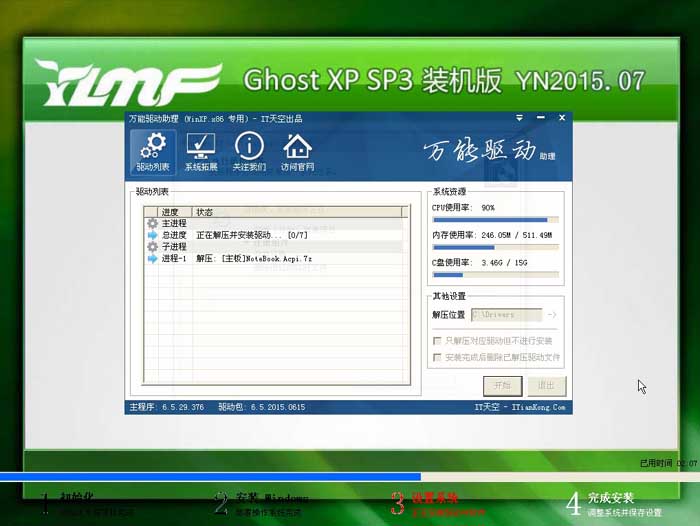700x526 pixels.
Task: Click the YLMF logo in installer header
Action: coord(128,83)
